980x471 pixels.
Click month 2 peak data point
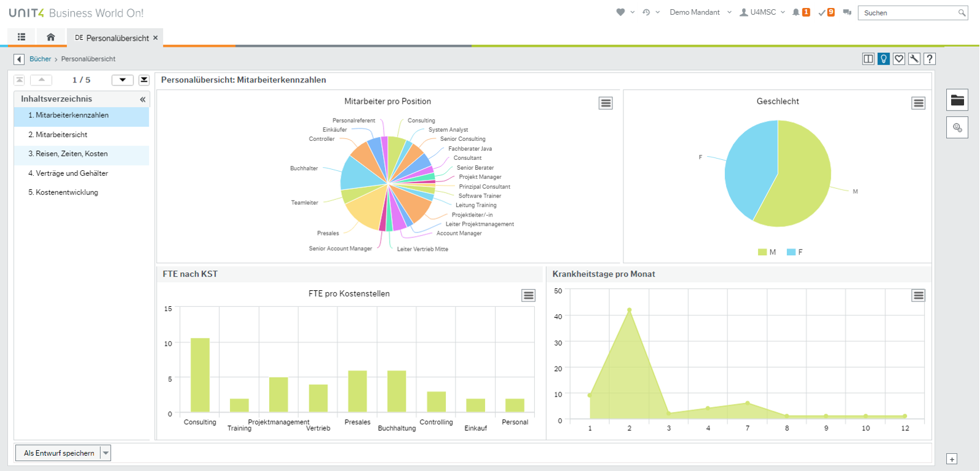pos(629,310)
